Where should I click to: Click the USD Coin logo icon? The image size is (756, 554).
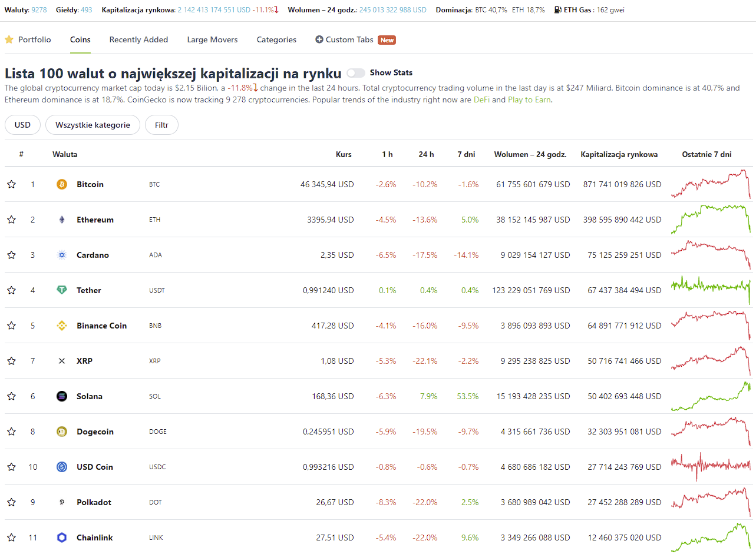click(x=62, y=467)
